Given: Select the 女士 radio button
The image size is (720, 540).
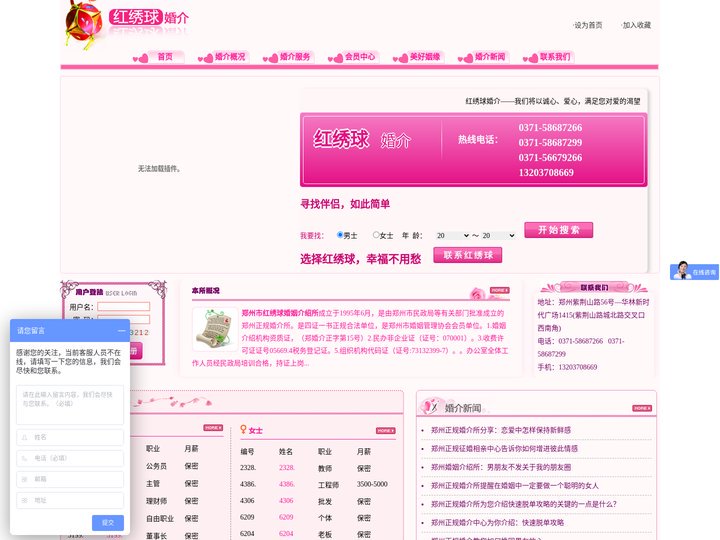Looking at the screenshot, I should tap(376, 235).
